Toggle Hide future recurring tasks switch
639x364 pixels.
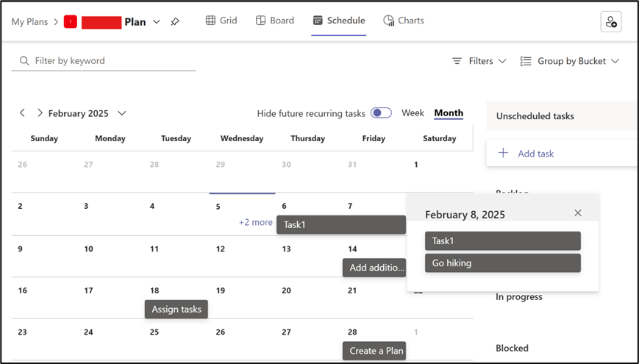381,113
